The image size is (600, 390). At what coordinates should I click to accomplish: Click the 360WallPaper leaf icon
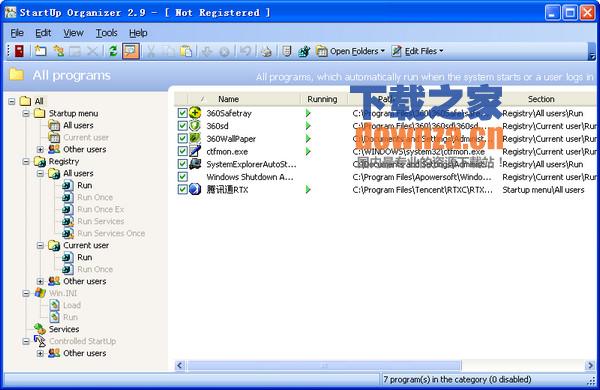[x=195, y=138]
